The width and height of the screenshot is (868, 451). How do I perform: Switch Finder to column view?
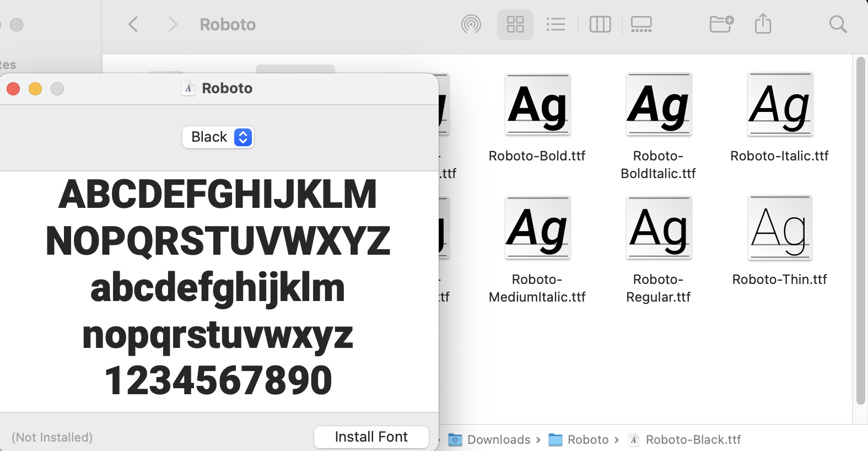tap(600, 24)
